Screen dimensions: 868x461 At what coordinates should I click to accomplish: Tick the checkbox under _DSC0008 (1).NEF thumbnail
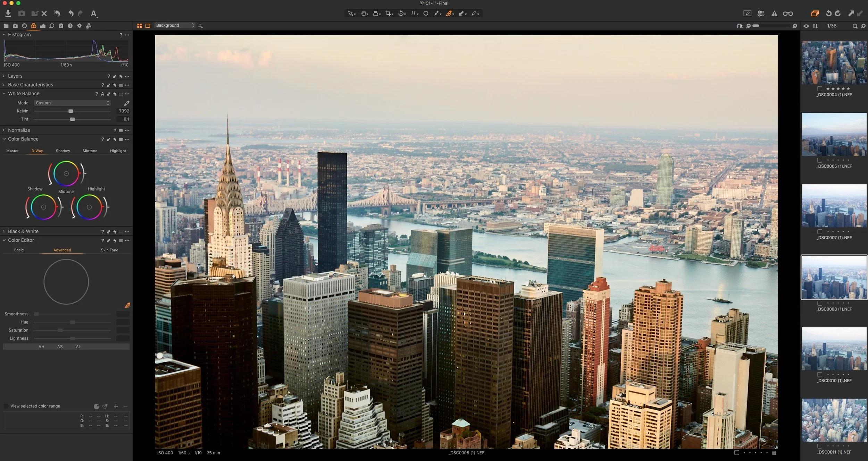point(820,303)
